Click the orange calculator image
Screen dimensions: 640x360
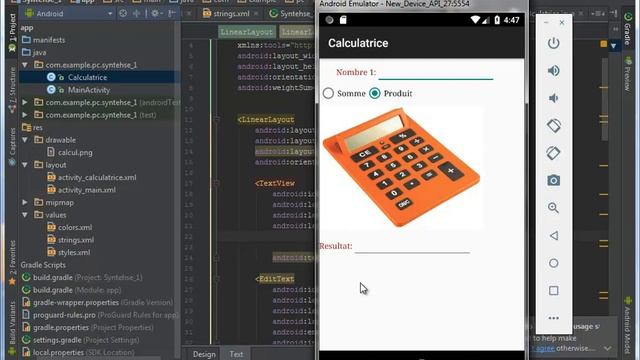coord(401,167)
